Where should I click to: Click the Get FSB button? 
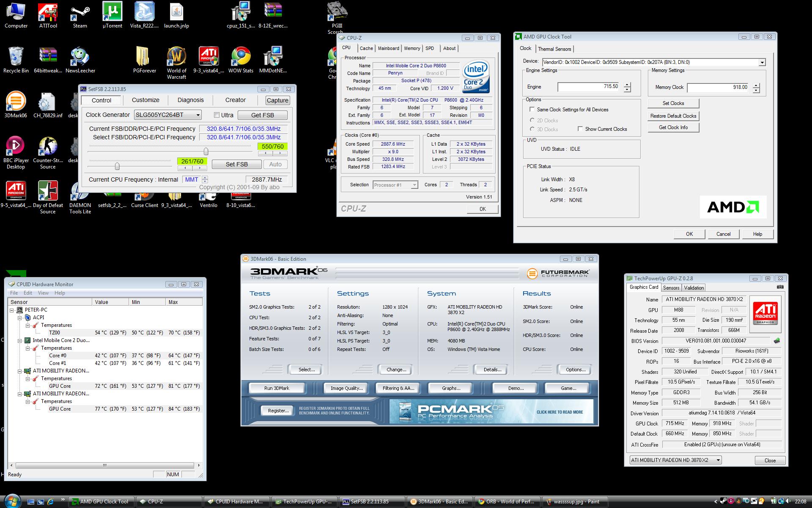[262, 115]
